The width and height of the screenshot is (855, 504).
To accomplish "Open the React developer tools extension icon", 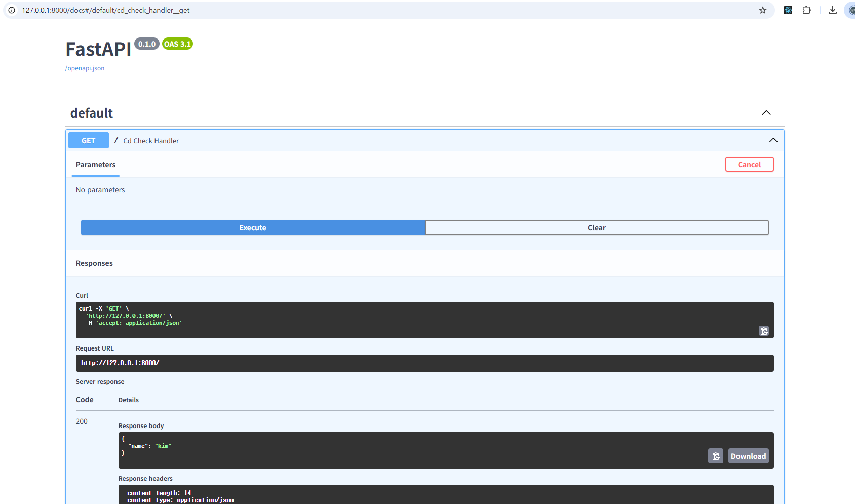I will [x=788, y=10].
